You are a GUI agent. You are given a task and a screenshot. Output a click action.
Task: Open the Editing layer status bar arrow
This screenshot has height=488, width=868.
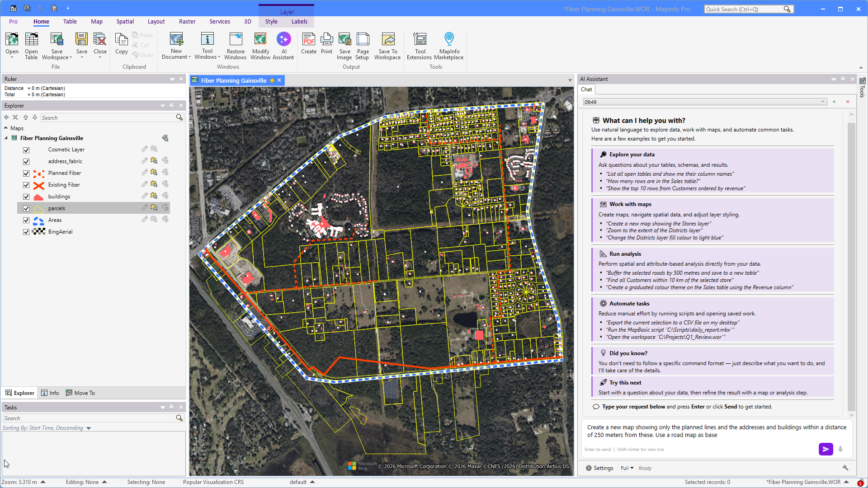[104, 482]
